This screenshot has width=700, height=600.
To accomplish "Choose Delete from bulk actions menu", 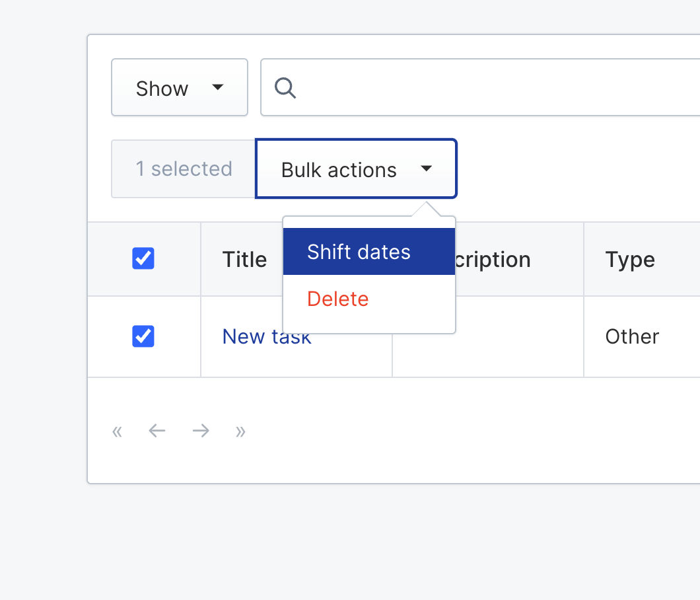I will (369, 299).
